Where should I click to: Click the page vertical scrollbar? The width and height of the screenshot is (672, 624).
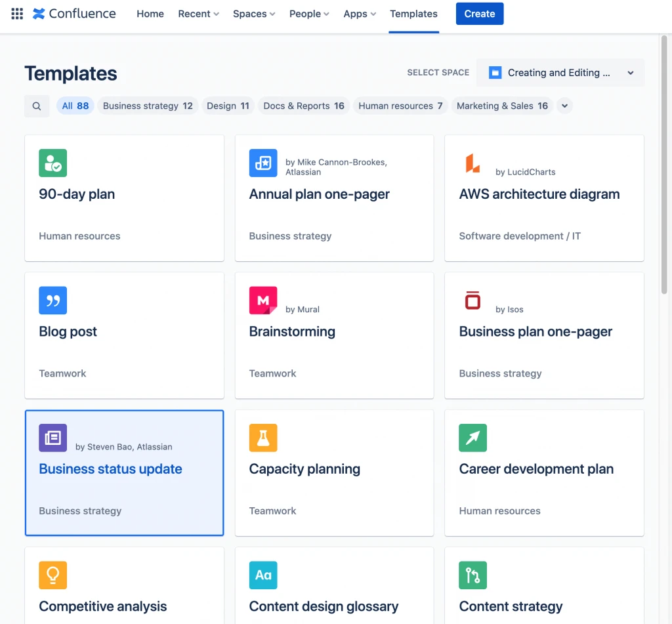(x=664, y=165)
